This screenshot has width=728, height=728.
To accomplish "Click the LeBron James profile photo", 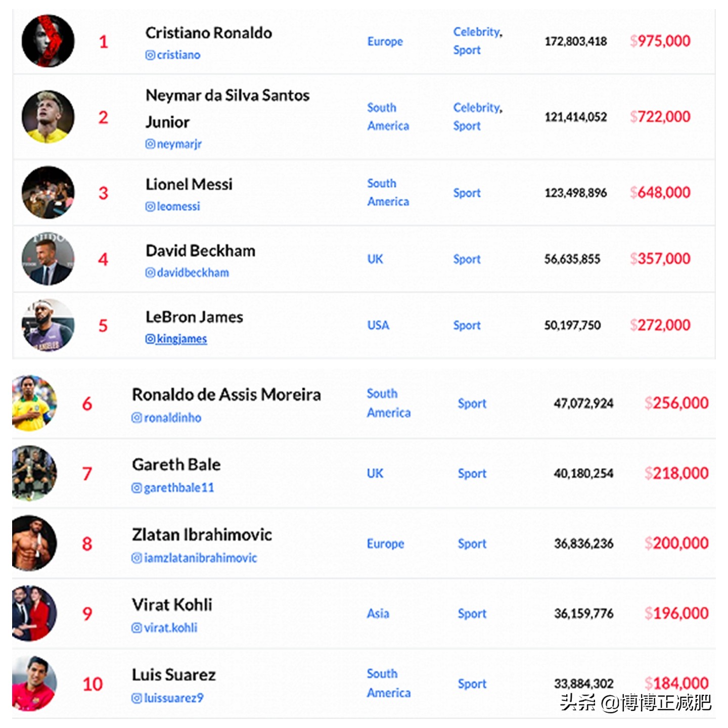I will click(x=48, y=325).
